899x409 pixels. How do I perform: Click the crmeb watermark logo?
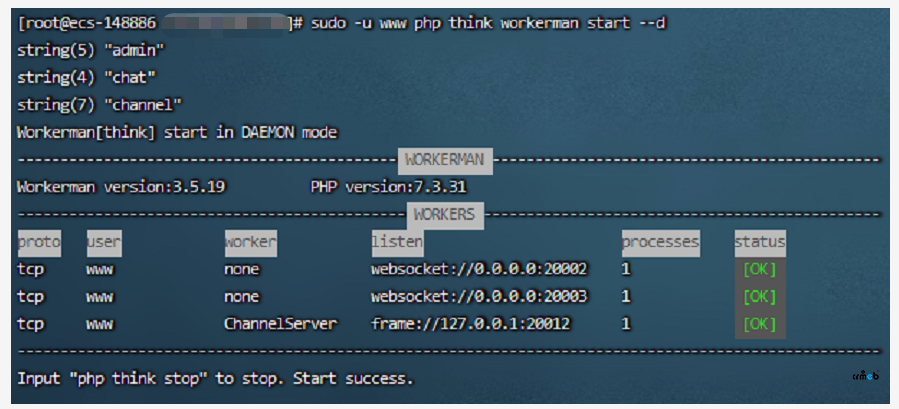pyautogui.click(x=865, y=376)
